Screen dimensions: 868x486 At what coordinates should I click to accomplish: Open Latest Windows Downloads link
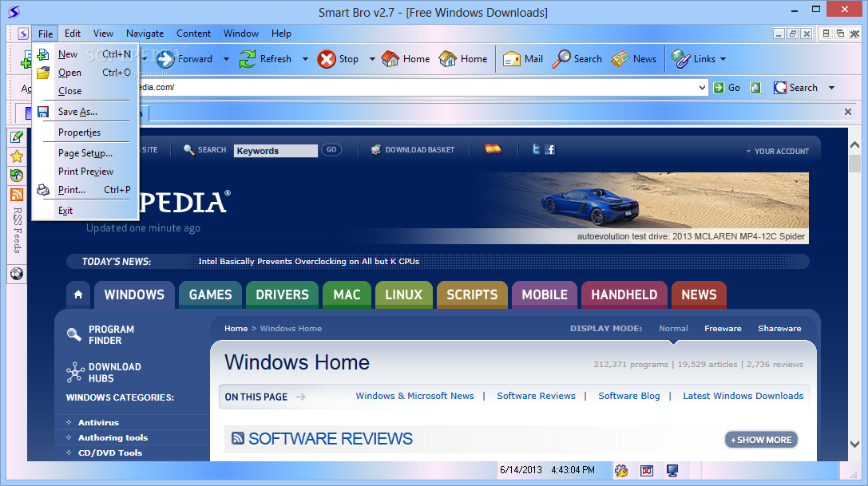pos(743,396)
